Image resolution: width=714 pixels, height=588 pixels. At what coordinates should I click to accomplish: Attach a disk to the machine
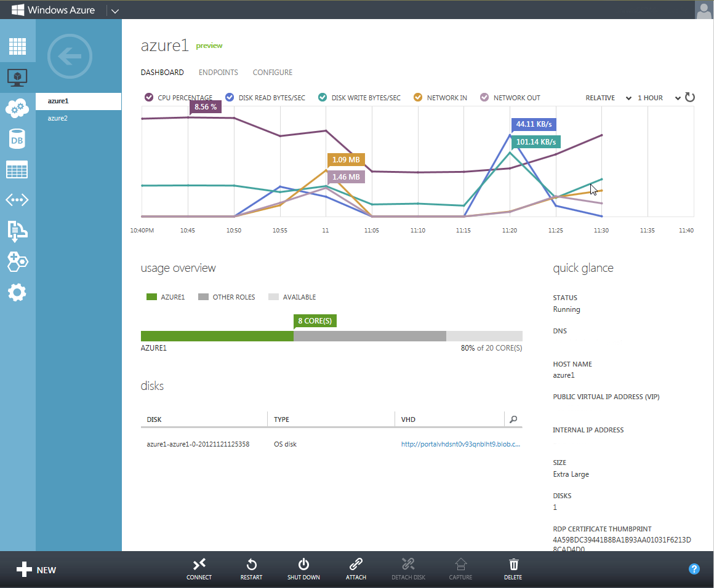pyautogui.click(x=356, y=569)
